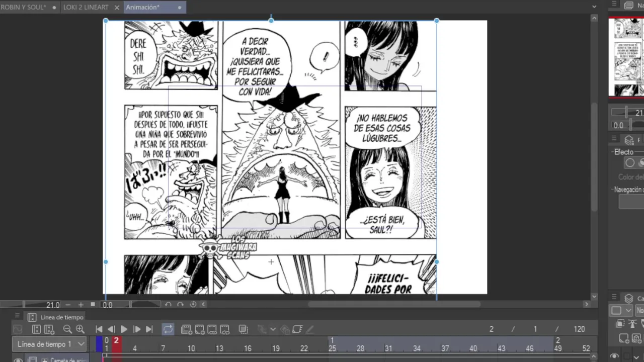Screen dimensions: 644x362
Task: Click frame 10 on the timeline ruler
Action: (191, 348)
